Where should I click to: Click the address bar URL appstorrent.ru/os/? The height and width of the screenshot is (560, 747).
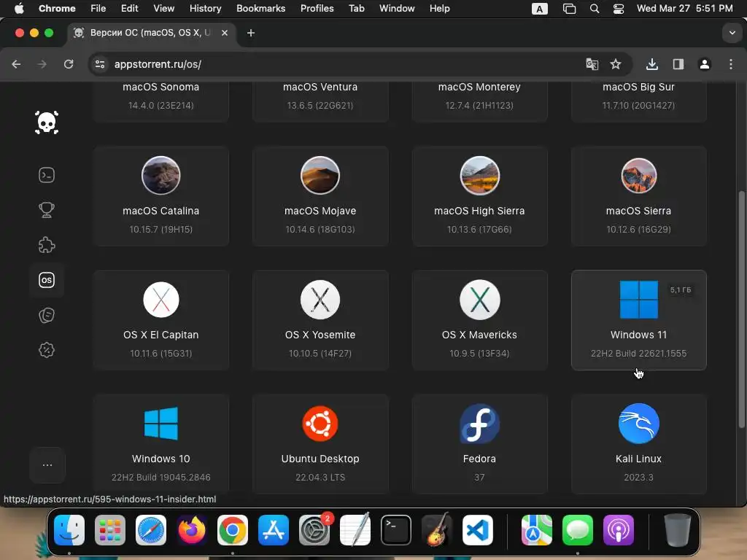pyautogui.click(x=158, y=64)
